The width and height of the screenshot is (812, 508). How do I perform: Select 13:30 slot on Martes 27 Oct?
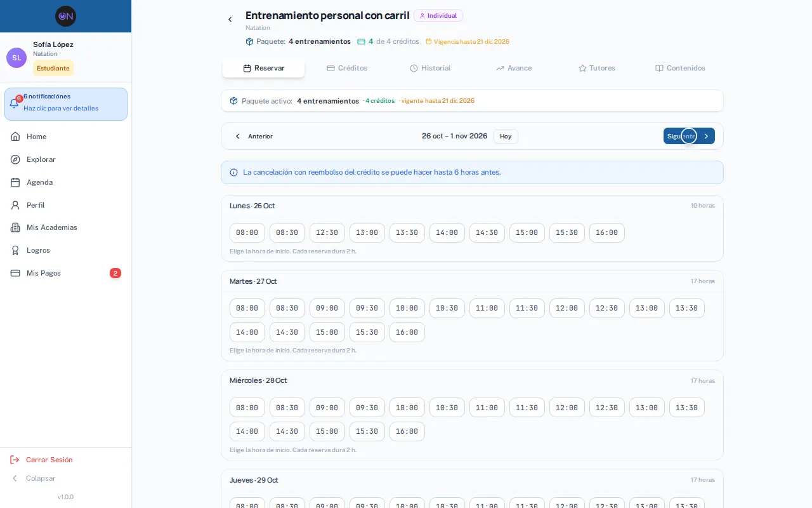point(687,308)
